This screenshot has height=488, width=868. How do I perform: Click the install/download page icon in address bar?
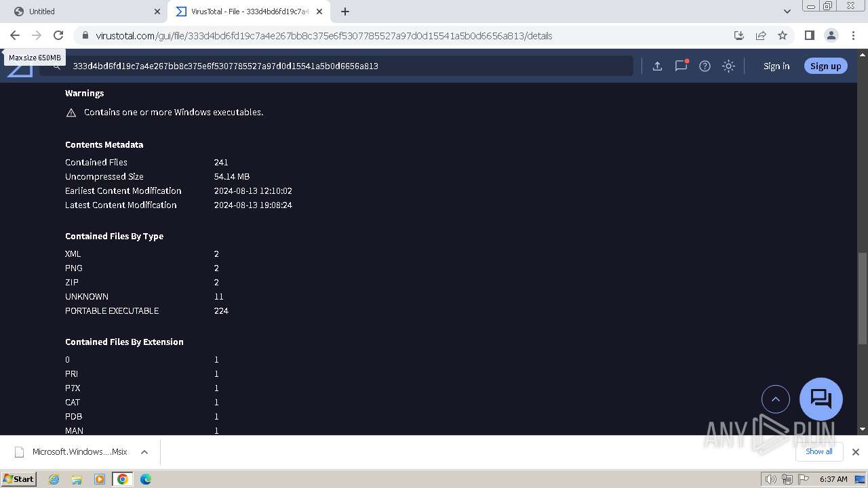(739, 35)
